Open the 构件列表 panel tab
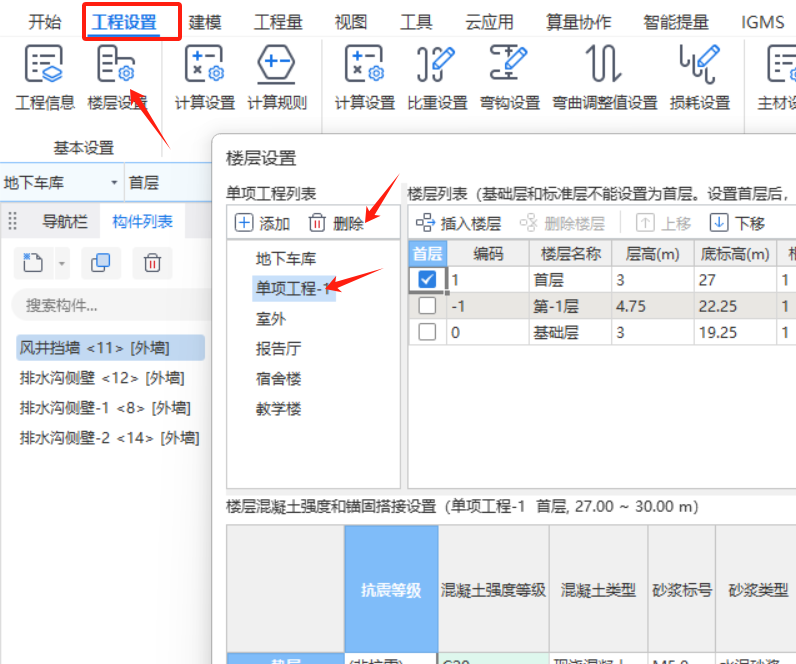 pyautogui.click(x=143, y=221)
